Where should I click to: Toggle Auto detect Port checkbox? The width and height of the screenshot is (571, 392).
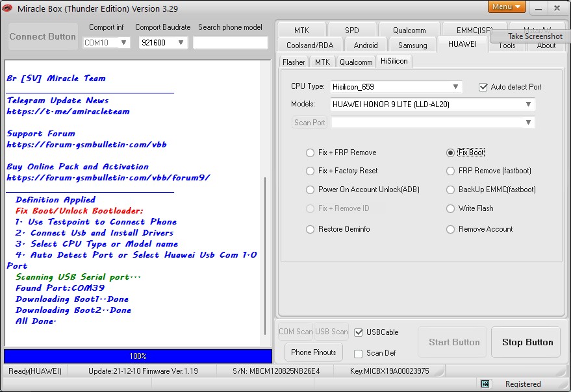click(x=483, y=87)
